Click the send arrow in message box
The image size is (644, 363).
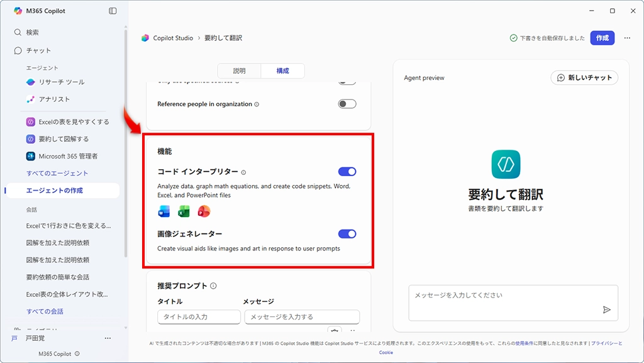pos(606,310)
